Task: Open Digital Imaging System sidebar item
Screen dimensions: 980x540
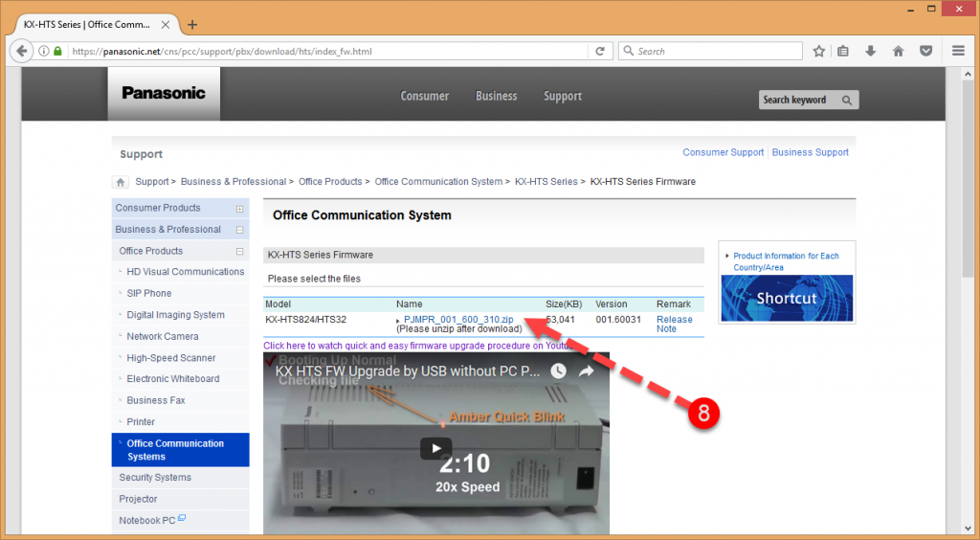Action: tap(176, 315)
